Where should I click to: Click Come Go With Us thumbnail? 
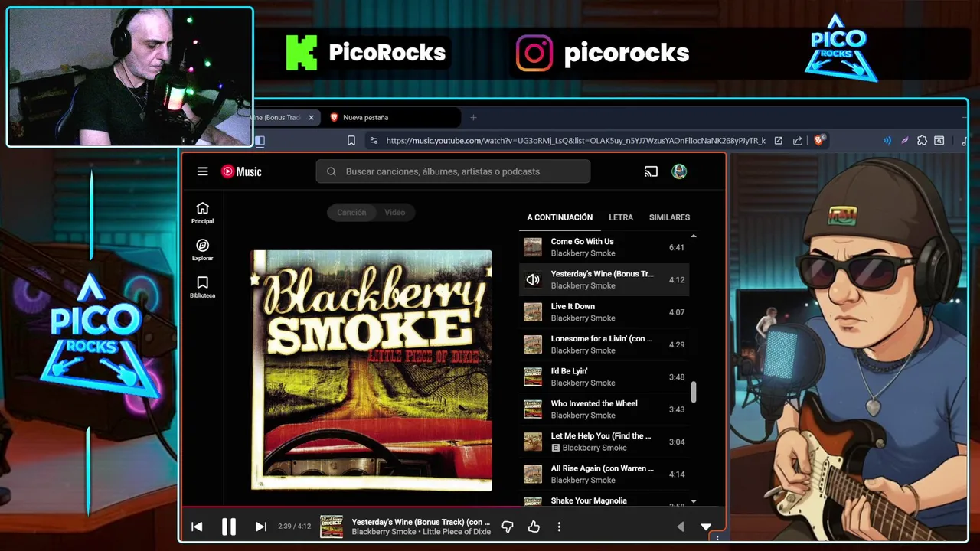pos(533,247)
